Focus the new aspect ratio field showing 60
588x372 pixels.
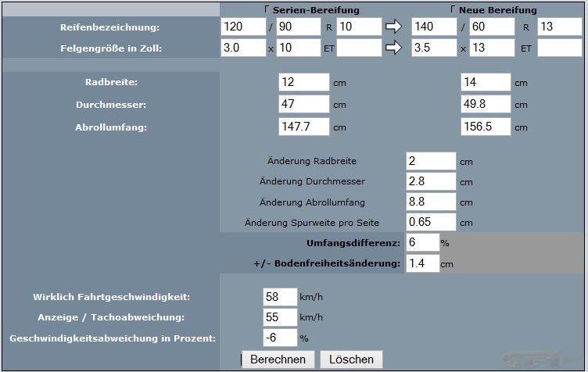pyautogui.click(x=492, y=27)
